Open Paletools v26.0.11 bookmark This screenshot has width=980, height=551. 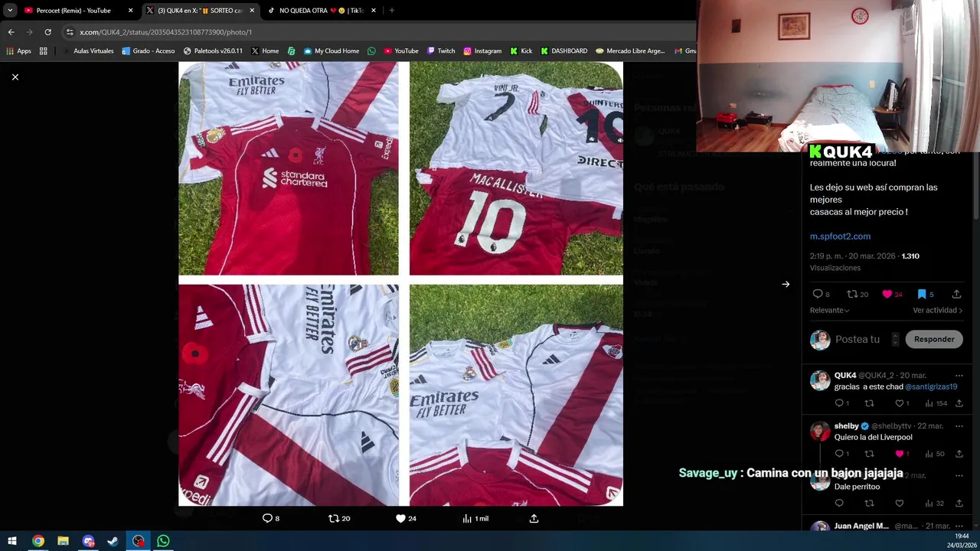pyautogui.click(x=213, y=51)
